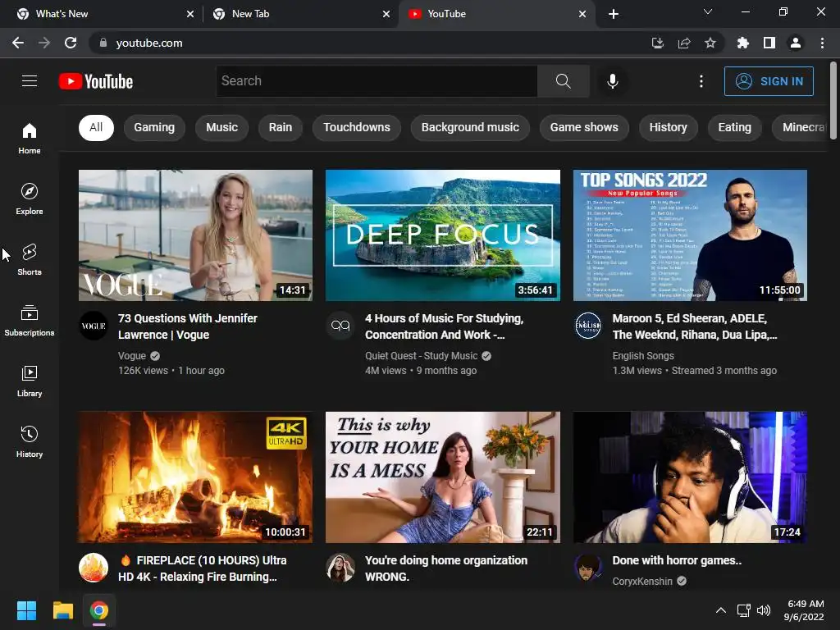Click the share page icon
Image resolution: width=840 pixels, height=630 pixels.
pos(684,43)
